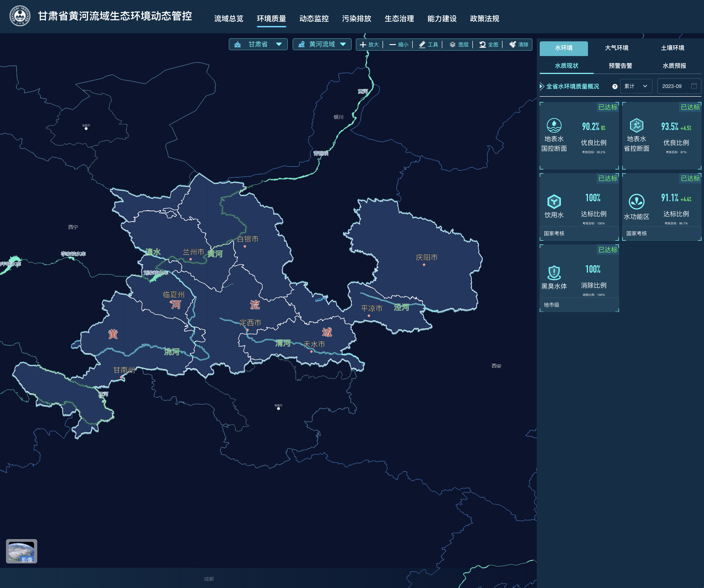Open 饮用水 国家考核 dropdown

(x=579, y=233)
